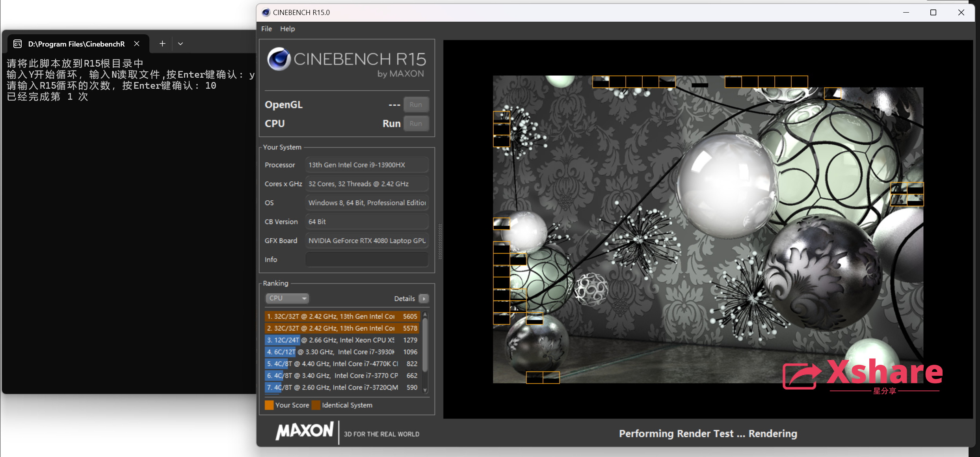Click the Cinebench R15 logo sphere icon
Viewport: 980px width, 457px height.
coord(279,59)
